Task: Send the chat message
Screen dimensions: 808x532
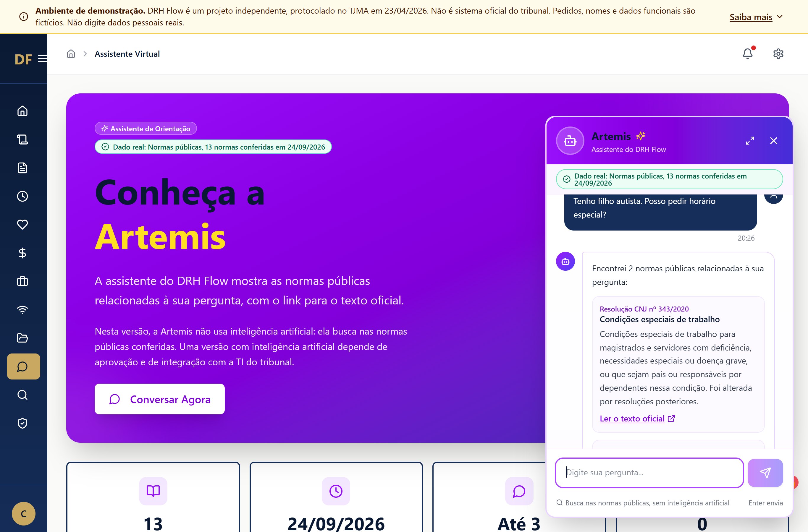Action: (x=765, y=473)
